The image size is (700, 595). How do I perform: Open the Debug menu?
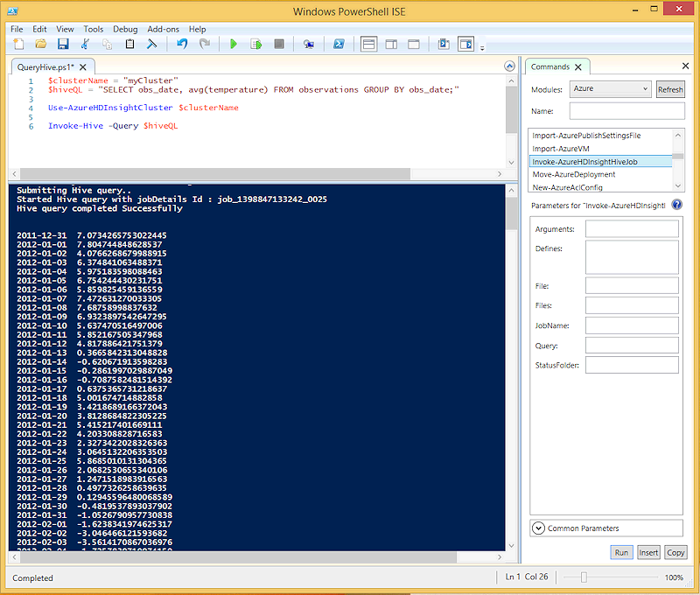pos(125,29)
